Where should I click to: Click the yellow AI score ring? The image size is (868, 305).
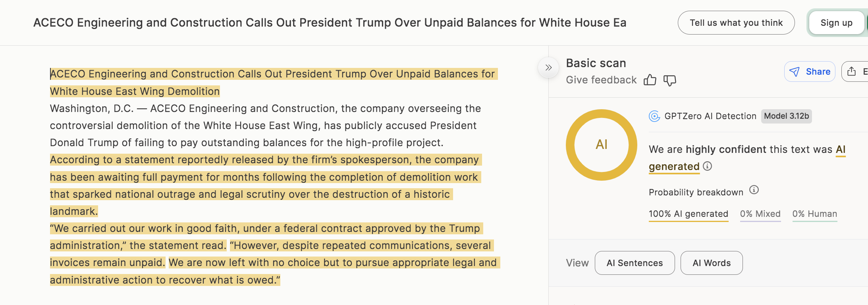(x=601, y=145)
